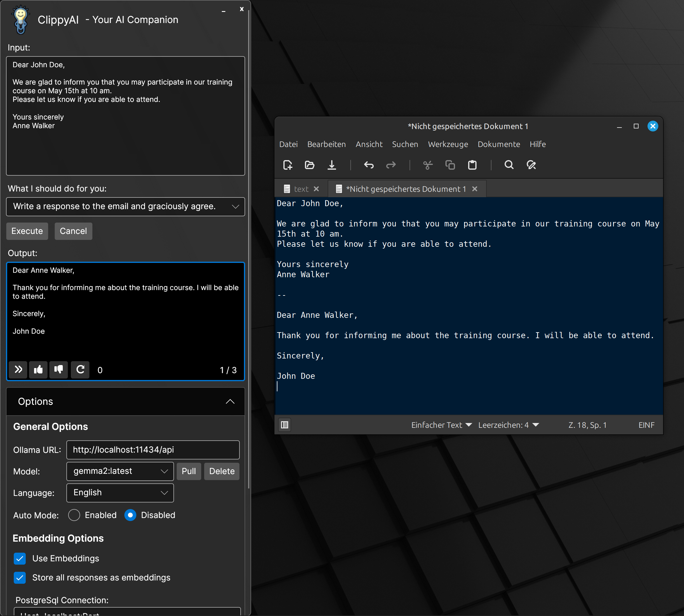The image size is (684, 616).
Task: Open the gemma2:latest model dropdown
Action: (120, 471)
